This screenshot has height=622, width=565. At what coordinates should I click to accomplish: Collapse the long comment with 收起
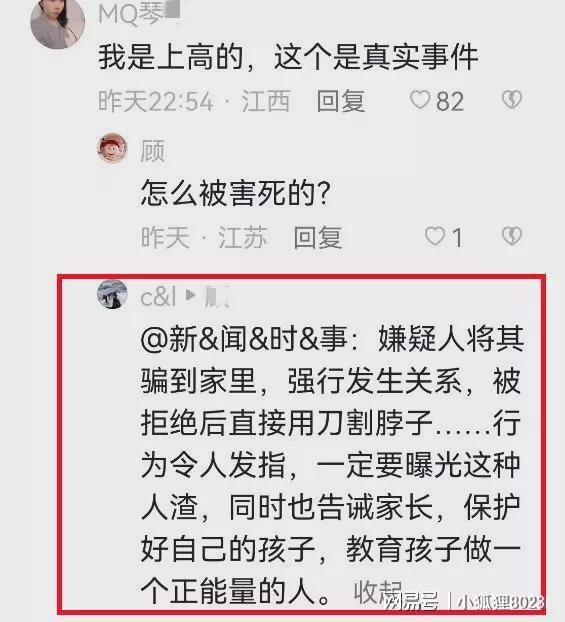click(x=377, y=592)
